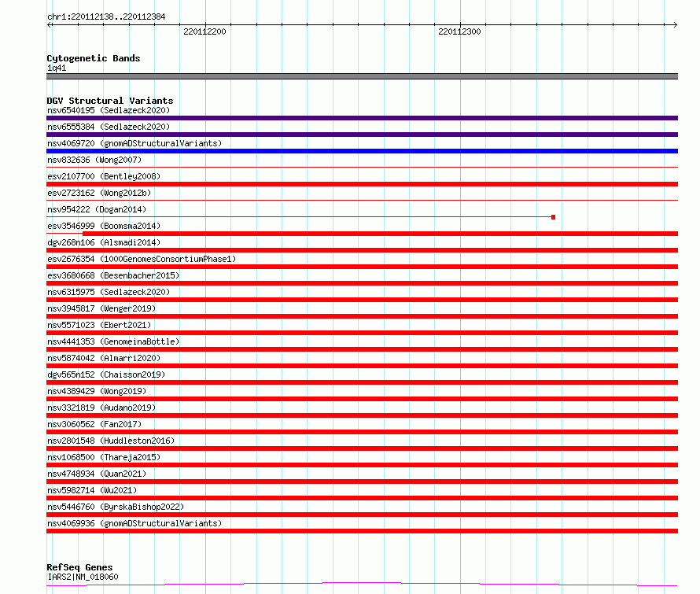This screenshot has width=700, height=594.
Task: Open variant nsv3321819 (Audano2019)
Action: tap(101, 408)
